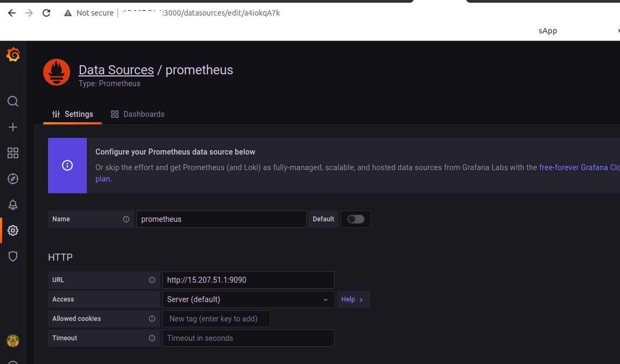Open the Explore compass icon

(12, 179)
